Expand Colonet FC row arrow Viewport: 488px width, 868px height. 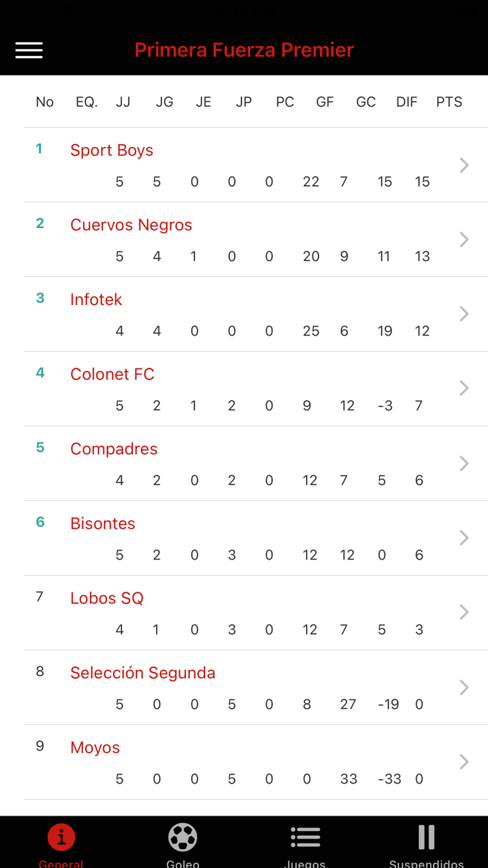point(463,389)
